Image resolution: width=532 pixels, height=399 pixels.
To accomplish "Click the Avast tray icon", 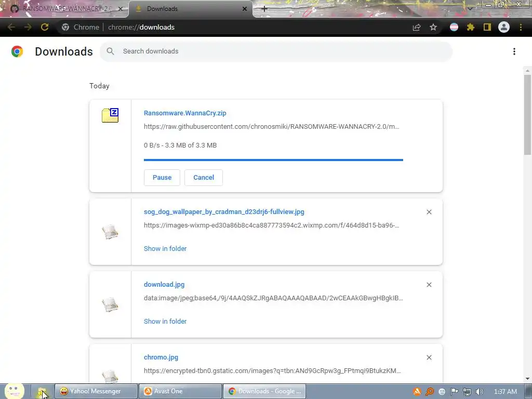I will (x=417, y=392).
